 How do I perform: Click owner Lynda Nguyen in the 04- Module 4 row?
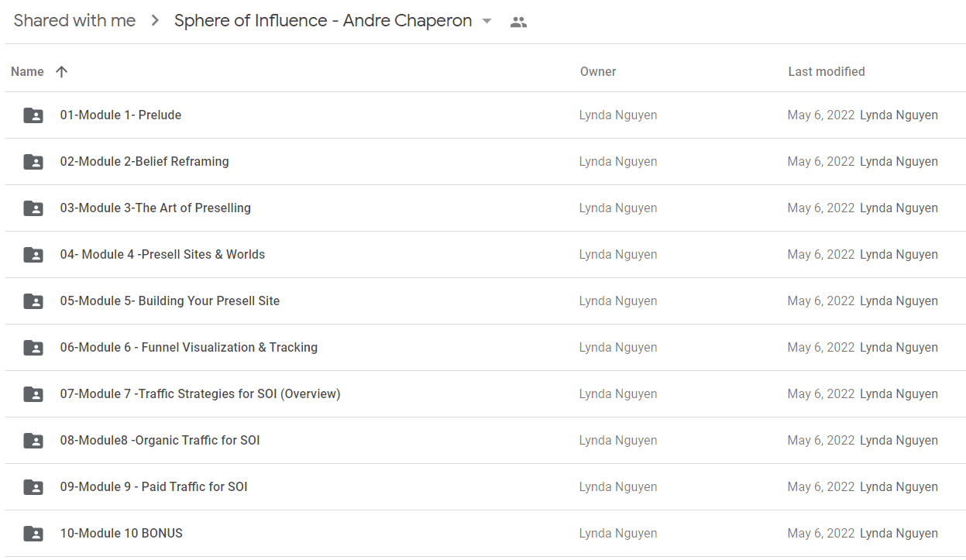tap(618, 254)
